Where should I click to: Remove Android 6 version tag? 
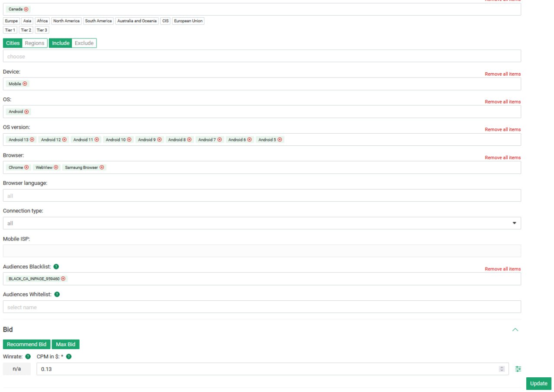(249, 140)
